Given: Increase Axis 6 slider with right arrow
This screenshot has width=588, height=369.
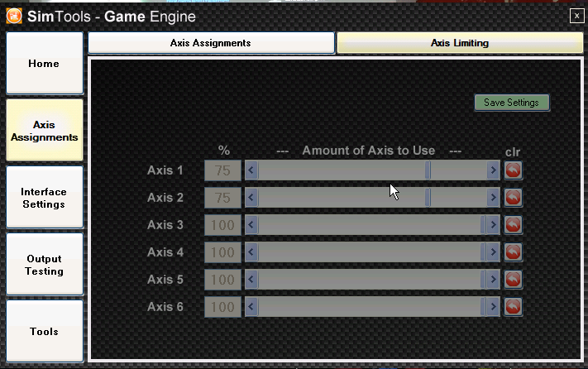Looking at the screenshot, I should 493,307.
